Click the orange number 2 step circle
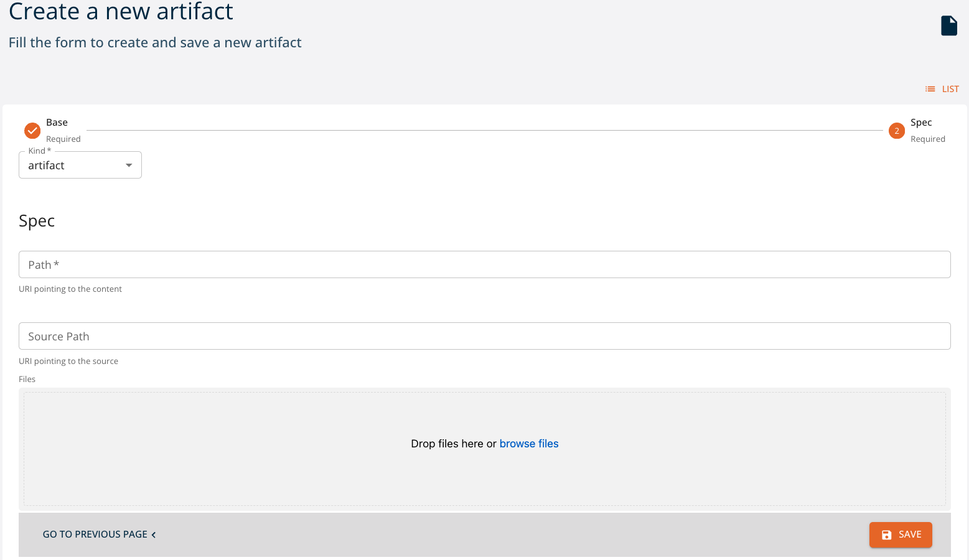 (x=896, y=131)
